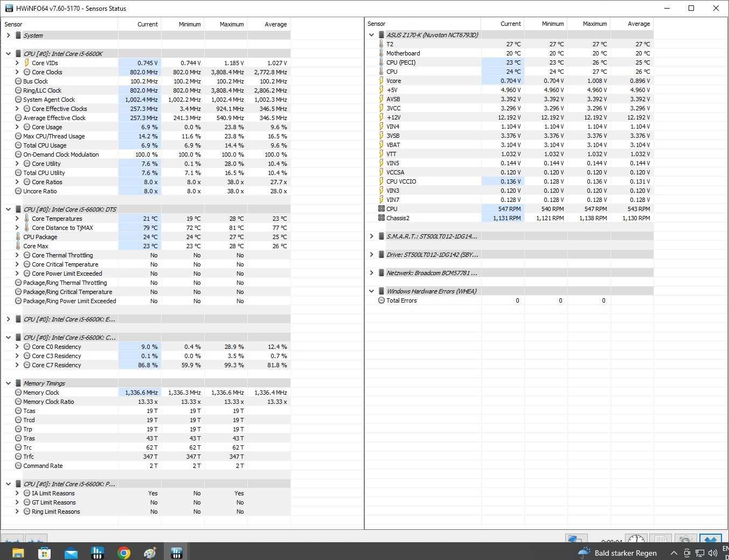729x560 pixels.
Task: Select the Ring/LLC Clock row
Action: pos(145,90)
